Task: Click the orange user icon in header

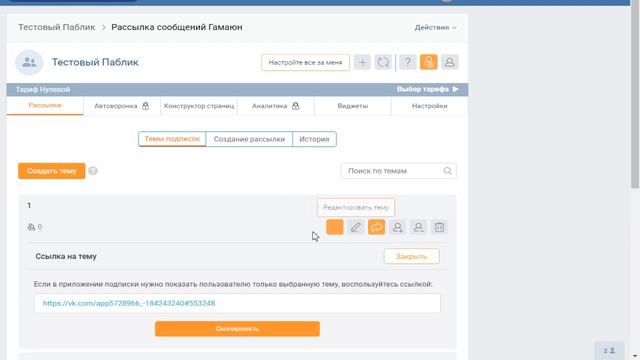Action: pyautogui.click(x=429, y=62)
